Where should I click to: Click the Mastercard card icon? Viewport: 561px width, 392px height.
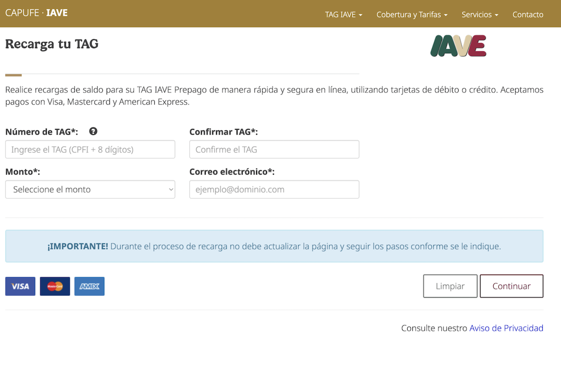(55, 286)
